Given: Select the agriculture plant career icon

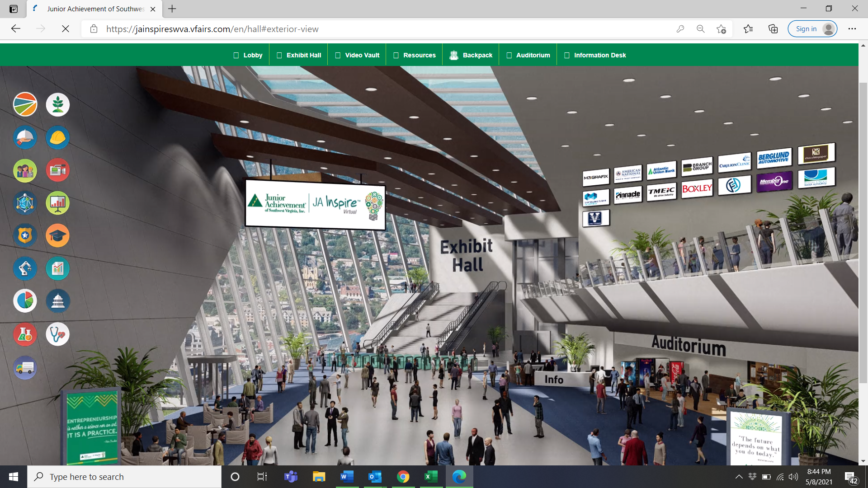Looking at the screenshot, I should pos(57,104).
